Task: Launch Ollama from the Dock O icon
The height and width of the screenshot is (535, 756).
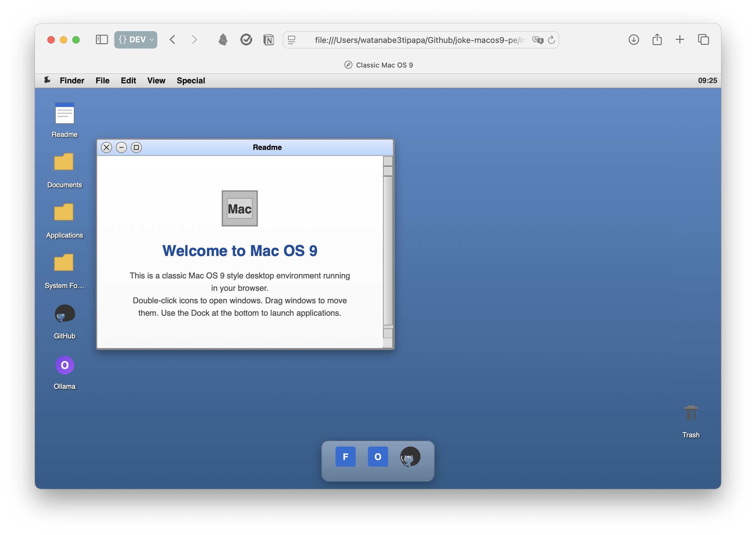Action: 377,457
